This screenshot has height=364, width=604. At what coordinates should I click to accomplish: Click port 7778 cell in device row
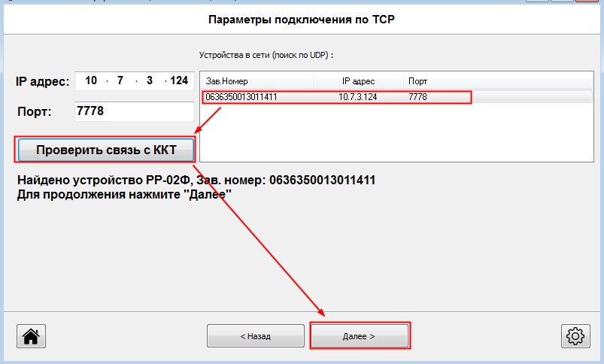coord(418,97)
